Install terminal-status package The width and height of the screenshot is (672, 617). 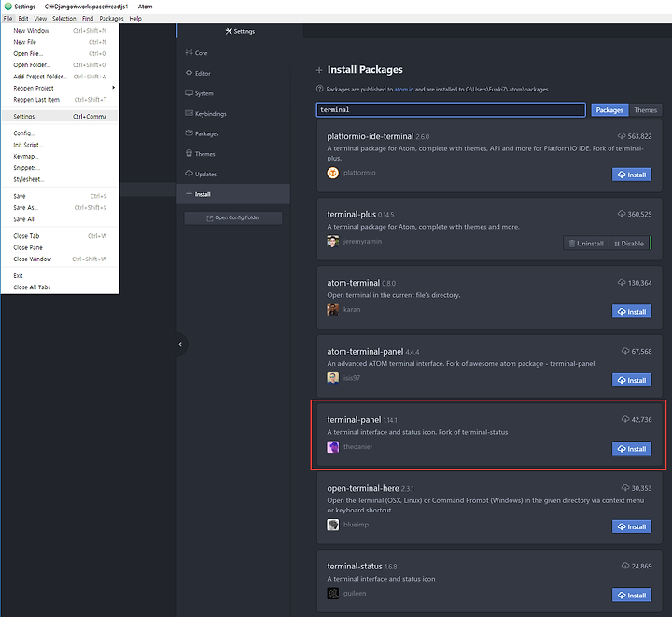(632, 596)
